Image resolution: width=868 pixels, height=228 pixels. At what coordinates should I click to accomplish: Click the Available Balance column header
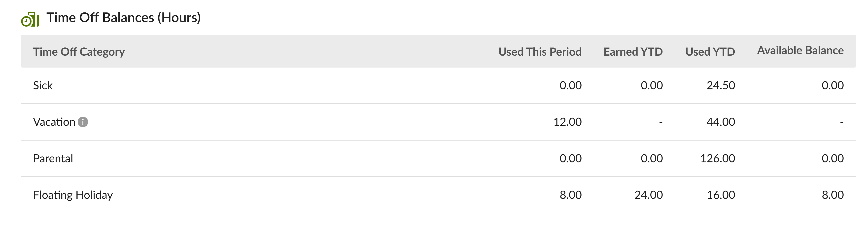(800, 50)
